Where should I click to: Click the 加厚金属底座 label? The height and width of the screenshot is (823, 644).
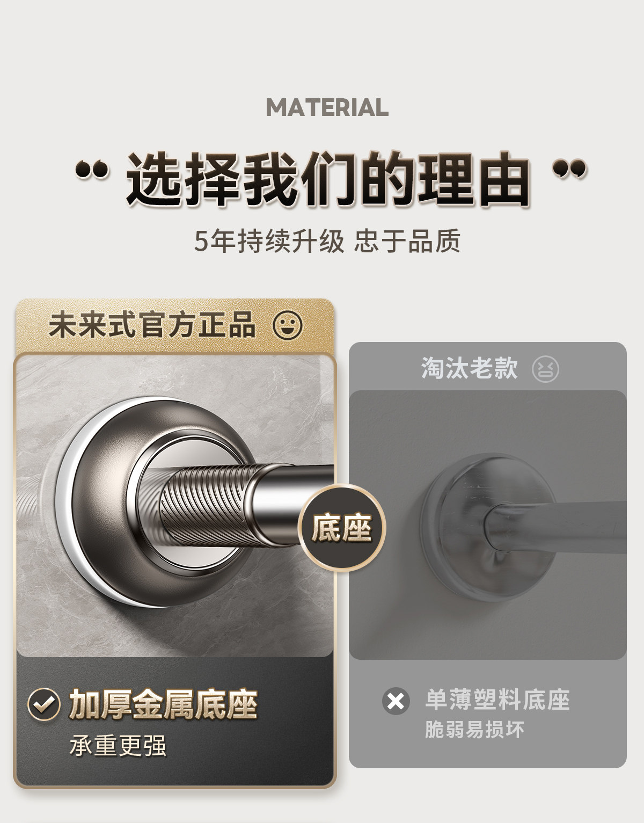pos(163,704)
